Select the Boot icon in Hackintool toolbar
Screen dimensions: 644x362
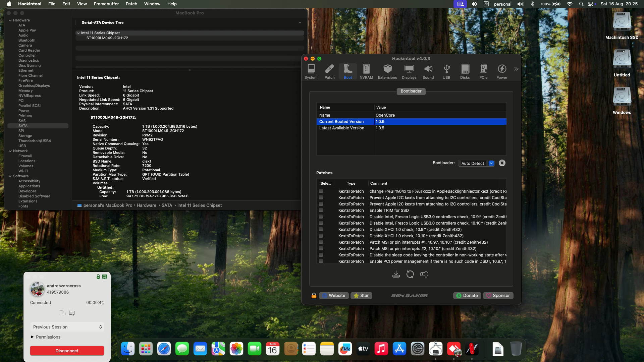pyautogui.click(x=348, y=72)
